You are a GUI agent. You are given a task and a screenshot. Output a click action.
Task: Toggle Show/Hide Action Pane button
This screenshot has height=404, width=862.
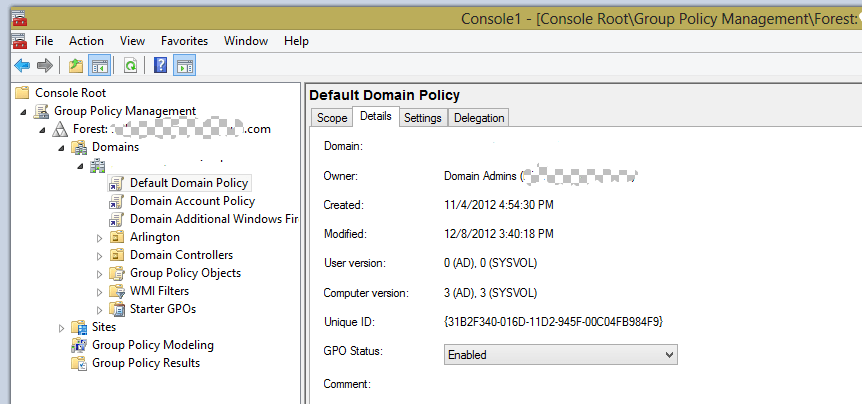tap(184, 66)
